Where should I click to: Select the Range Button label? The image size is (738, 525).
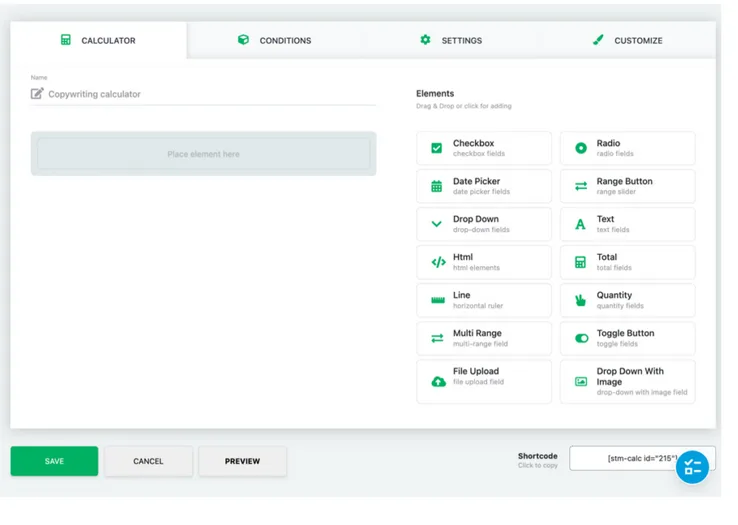tap(625, 181)
